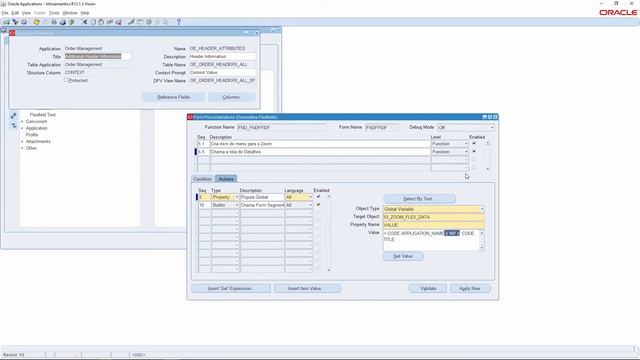
Task: Click the red Oracle icon on Form Personalizations title bar
Action: [x=190, y=117]
